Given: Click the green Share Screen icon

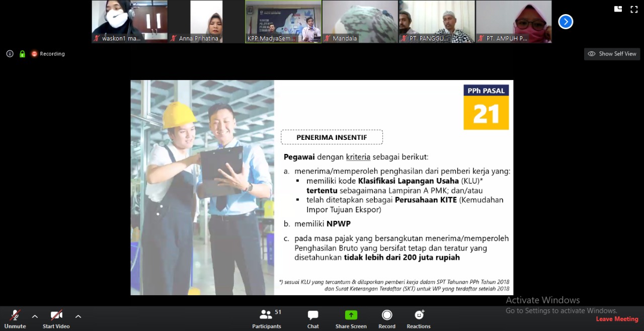Looking at the screenshot, I should (x=351, y=315).
